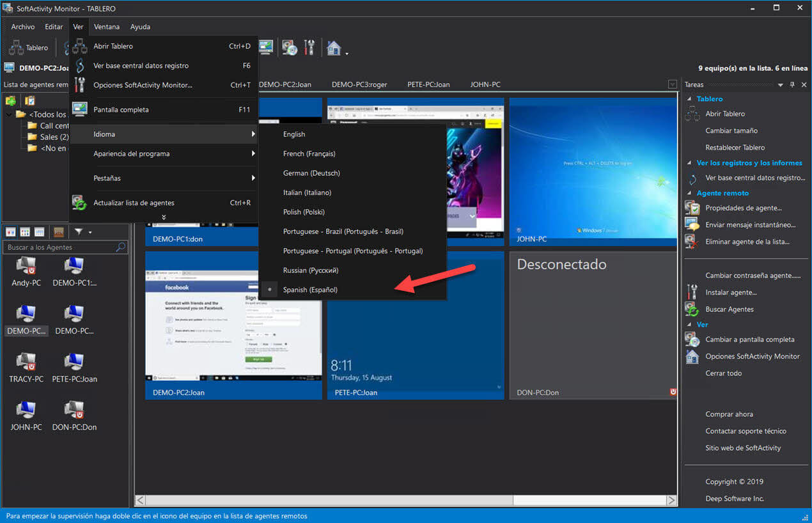
Task: Switch language to German (Deutsch)
Action: 311,173
